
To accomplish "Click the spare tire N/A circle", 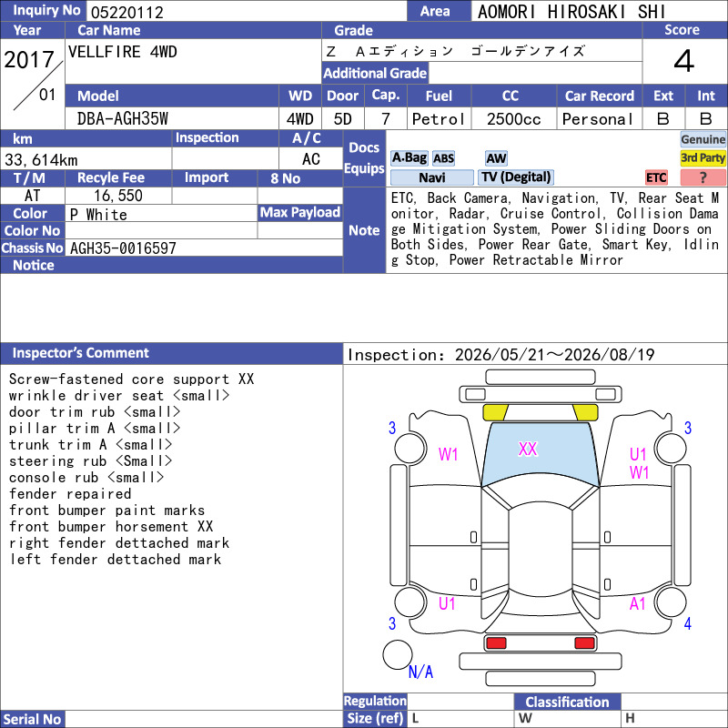I will [398, 654].
